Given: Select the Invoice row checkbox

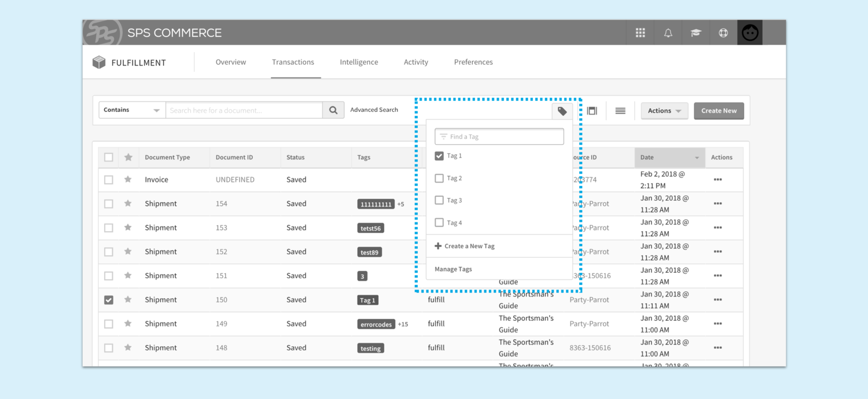Looking at the screenshot, I should 109,180.
